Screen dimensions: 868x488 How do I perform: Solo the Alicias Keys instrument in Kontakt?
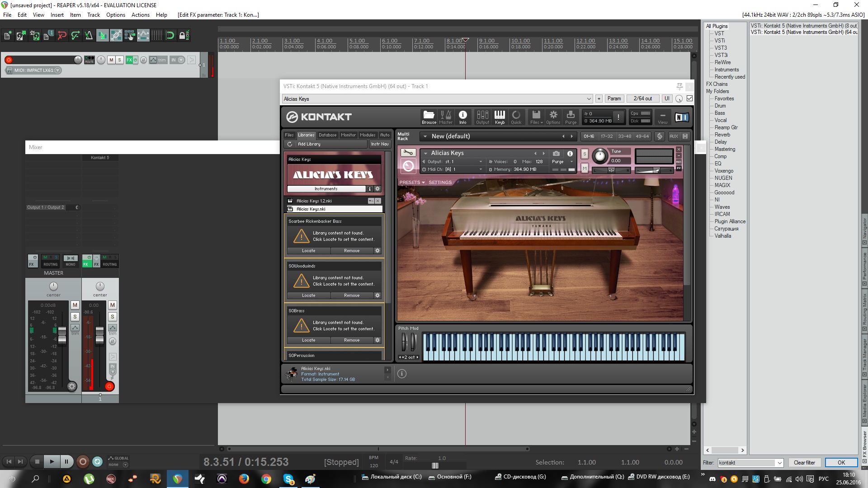585,154
